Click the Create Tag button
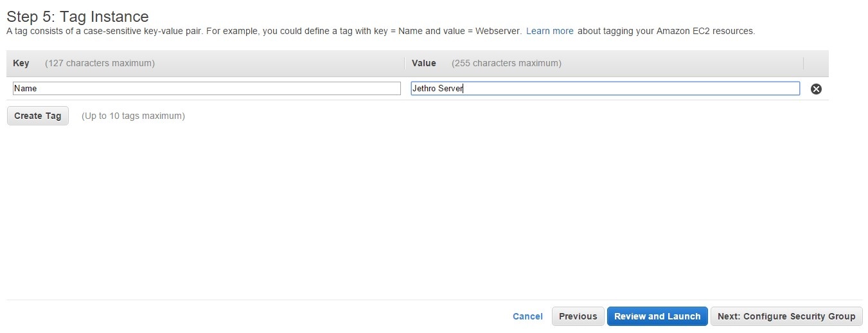This screenshot has height=333, width=868. click(x=37, y=116)
